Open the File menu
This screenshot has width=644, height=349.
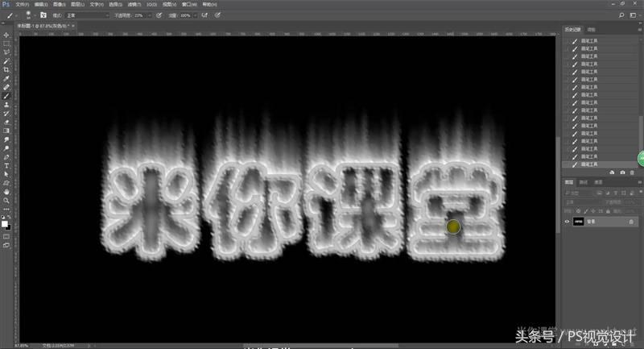pyautogui.click(x=23, y=4)
